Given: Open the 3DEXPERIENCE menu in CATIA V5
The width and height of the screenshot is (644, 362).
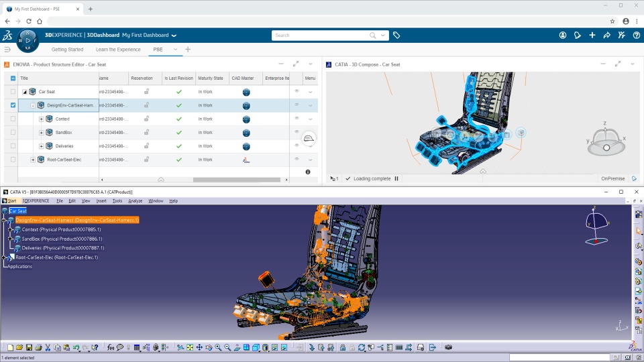Looking at the screenshot, I should point(36,200).
